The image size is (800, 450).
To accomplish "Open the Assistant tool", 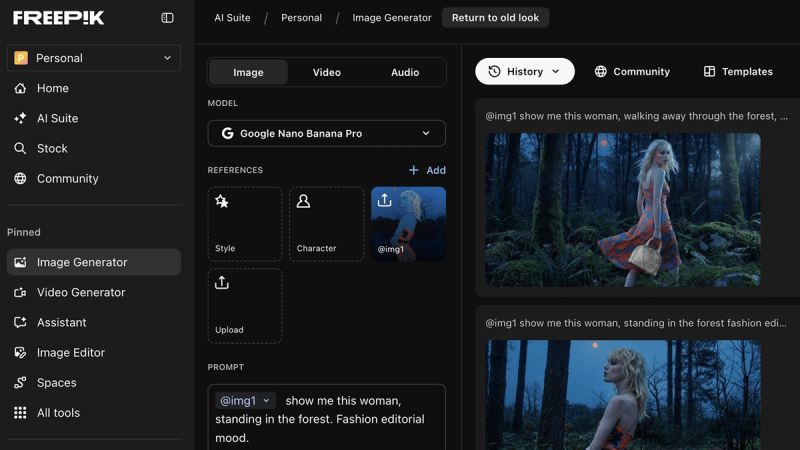I will pos(61,322).
